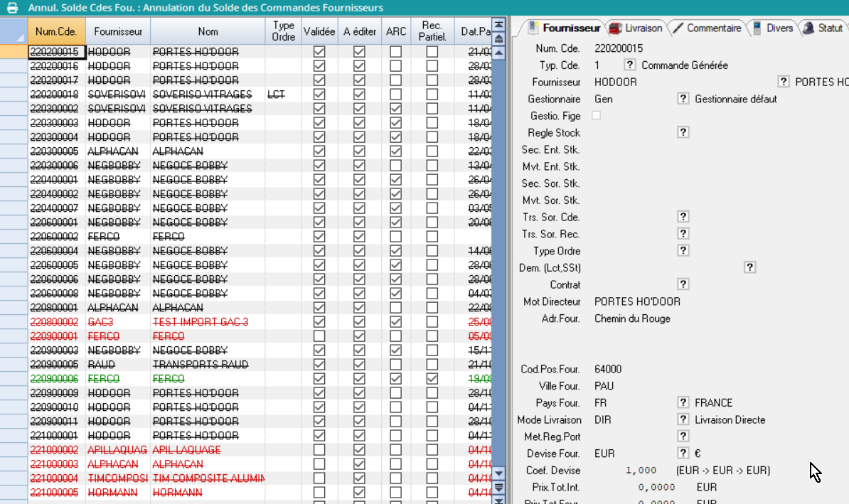This screenshot has width=849, height=504.
Task: Toggle Rec. Partiel. checkbox for order 220900006
Action: pyautogui.click(x=432, y=379)
